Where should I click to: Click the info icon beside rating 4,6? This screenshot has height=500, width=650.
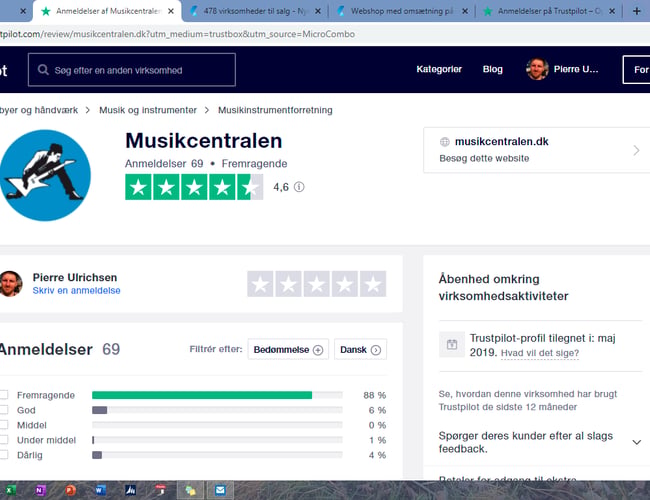click(x=299, y=187)
